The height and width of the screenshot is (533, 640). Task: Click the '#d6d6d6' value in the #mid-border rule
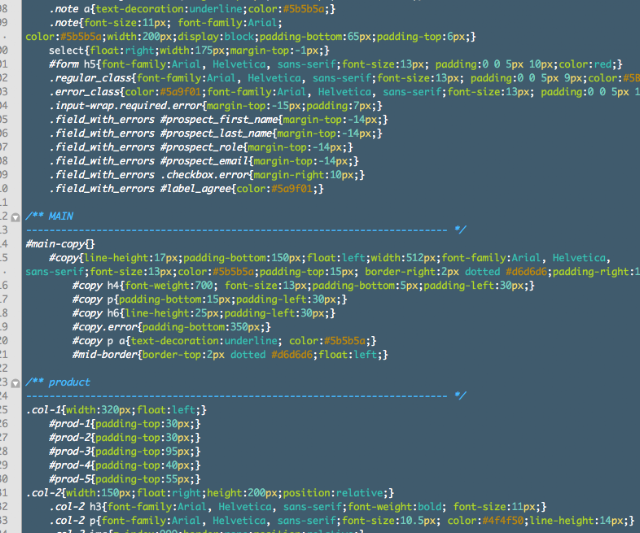pos(292,355)
